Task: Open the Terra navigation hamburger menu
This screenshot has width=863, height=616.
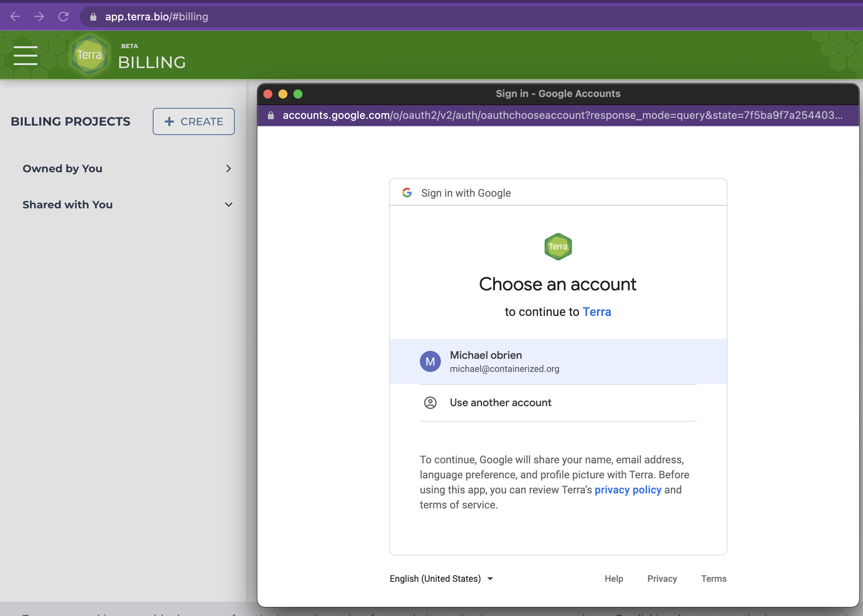Action: [x=26, y=55]
